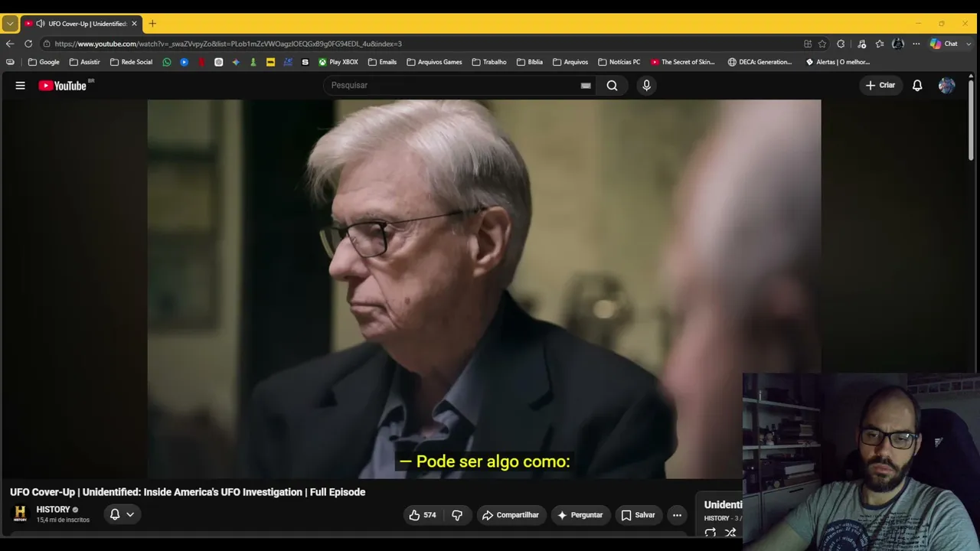980x551 pixels.
Task: Open the Google bookmarks folder
Action: tap(44, 62)
